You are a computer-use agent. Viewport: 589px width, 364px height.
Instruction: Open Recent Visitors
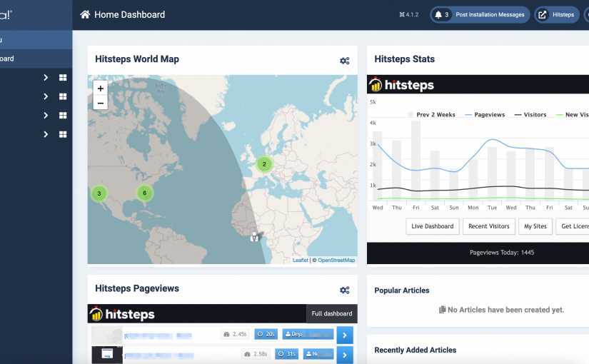[x=489, y=226]
